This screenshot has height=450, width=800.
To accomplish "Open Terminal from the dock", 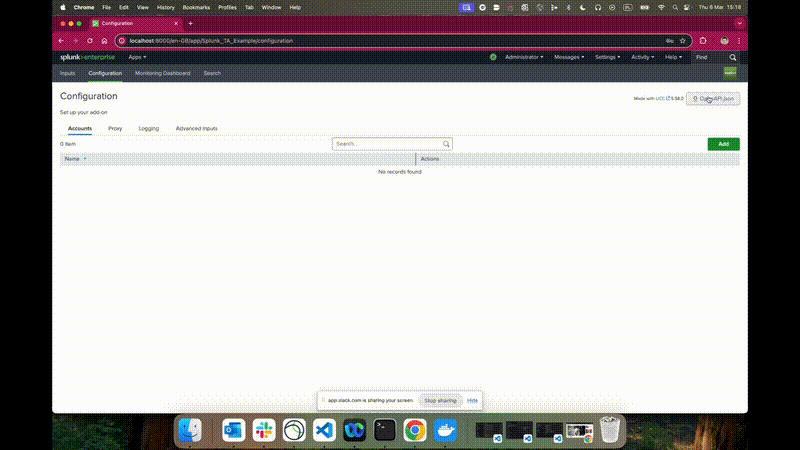I will tap(385, 430).
